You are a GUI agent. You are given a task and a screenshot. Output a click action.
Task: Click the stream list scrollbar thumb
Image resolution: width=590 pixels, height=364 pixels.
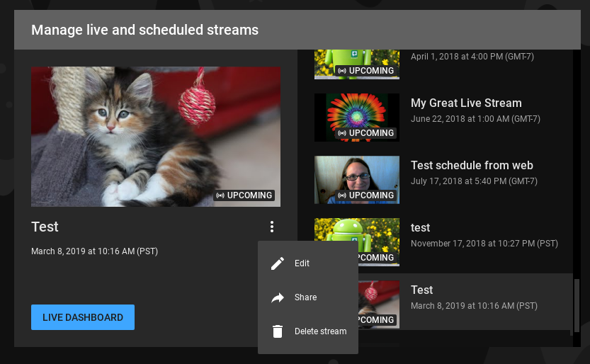tap(576, 306)
